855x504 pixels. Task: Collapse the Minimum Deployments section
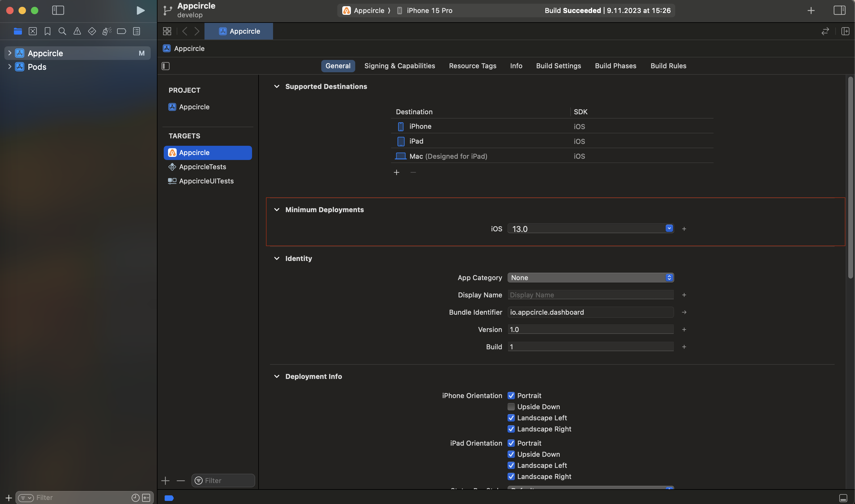click(x=276, y=210)
